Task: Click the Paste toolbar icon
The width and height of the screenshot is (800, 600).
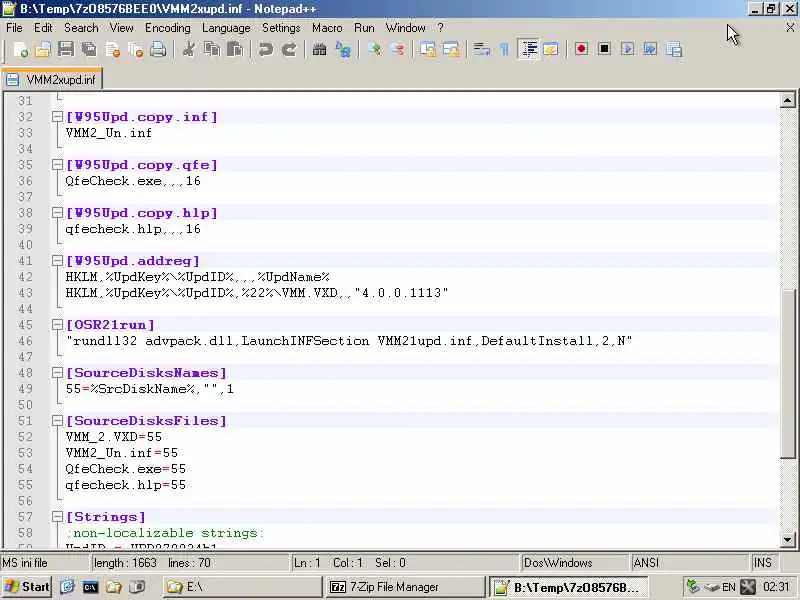Action: pos(235,49)
